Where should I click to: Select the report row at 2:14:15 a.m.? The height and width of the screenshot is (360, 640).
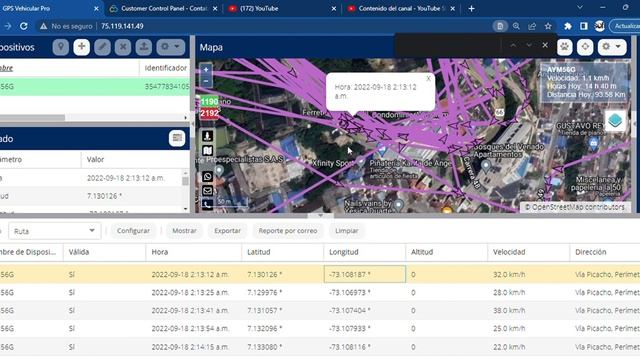pyautogui.click(x=320, y=347)
